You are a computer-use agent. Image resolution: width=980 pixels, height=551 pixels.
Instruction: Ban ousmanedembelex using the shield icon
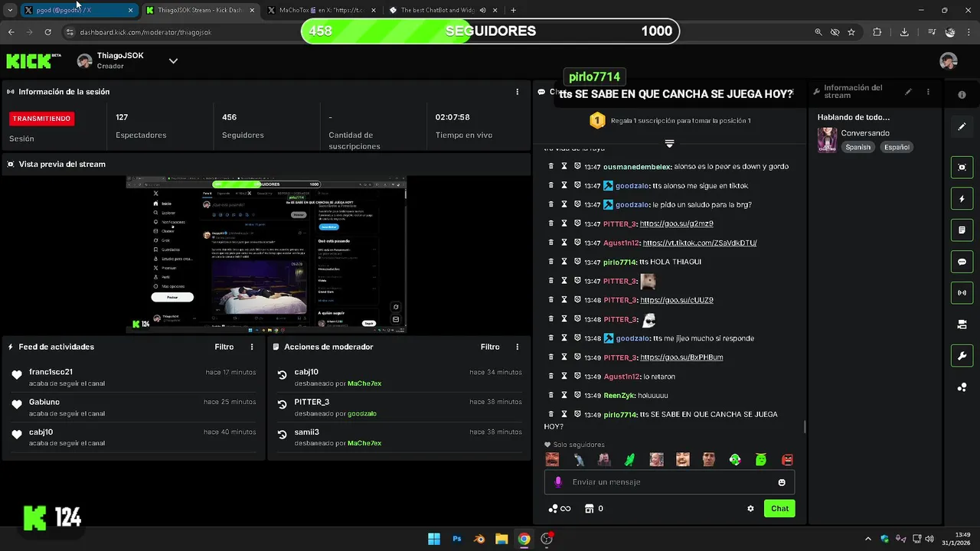coord(577,166)
